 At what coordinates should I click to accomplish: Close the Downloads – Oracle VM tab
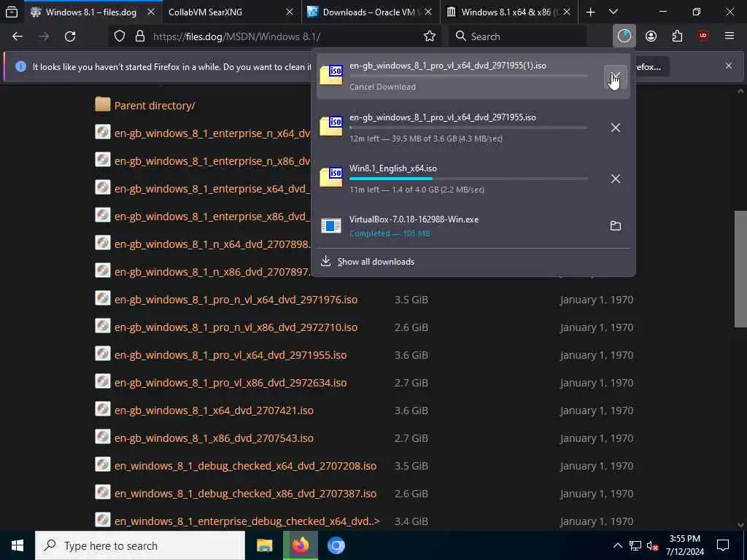[x=427, y=12]
